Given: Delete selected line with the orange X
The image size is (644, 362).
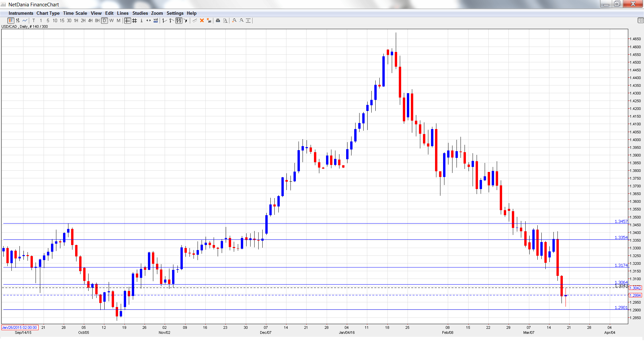Looking at the screenshot, I should click(x=202, y=21).
